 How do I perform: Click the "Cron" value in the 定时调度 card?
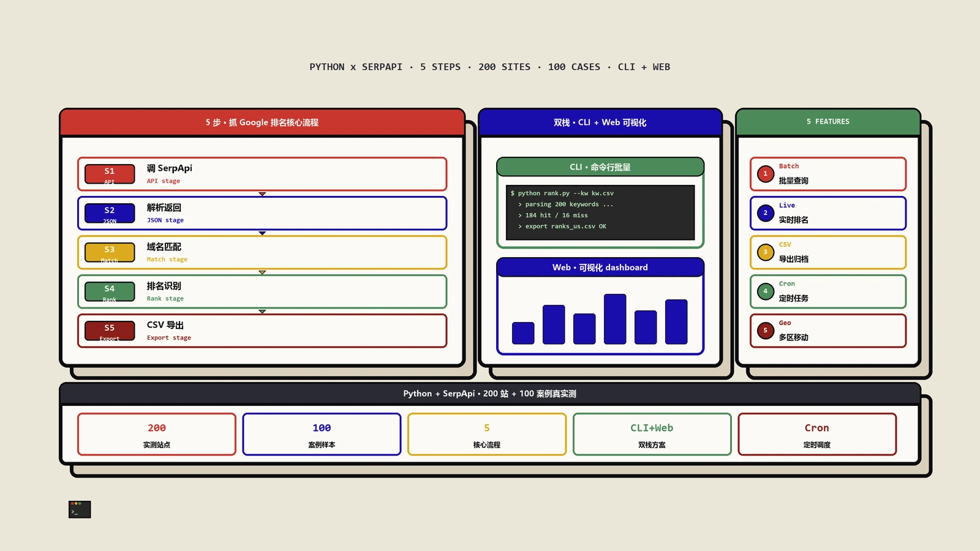(x=817, y=428)
